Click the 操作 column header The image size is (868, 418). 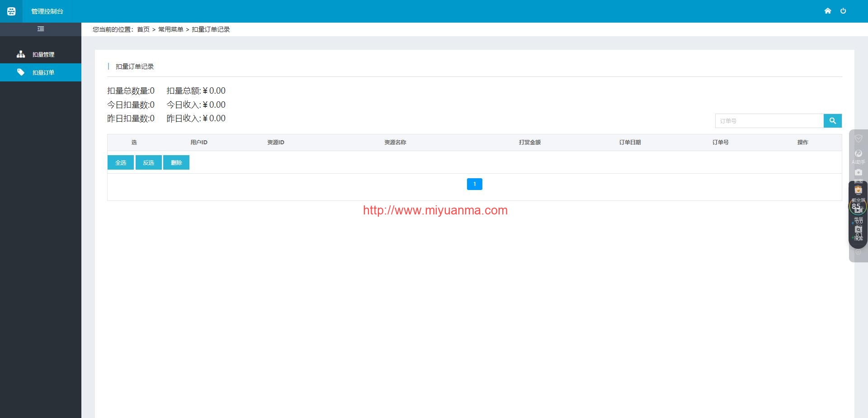click(x=803, y=142)
